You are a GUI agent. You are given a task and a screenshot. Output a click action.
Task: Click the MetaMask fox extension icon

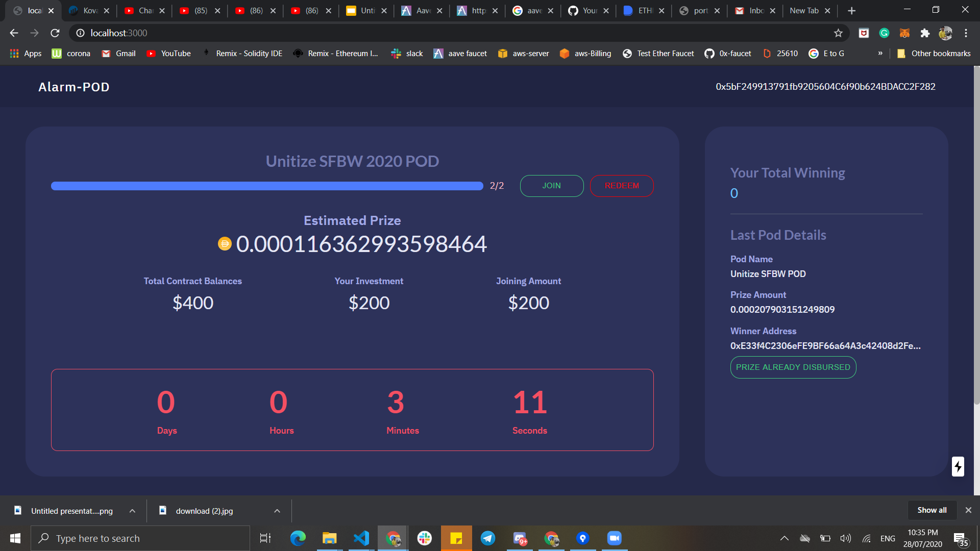(904, 33)
